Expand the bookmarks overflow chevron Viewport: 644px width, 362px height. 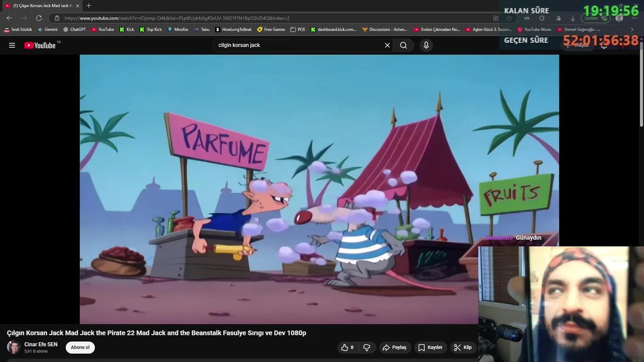(632, 30)
